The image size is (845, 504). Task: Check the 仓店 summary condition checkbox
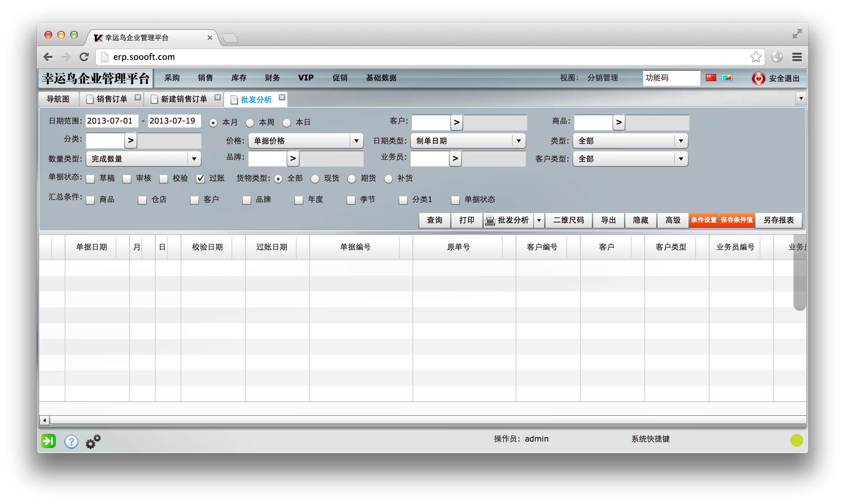coord(142,201)
